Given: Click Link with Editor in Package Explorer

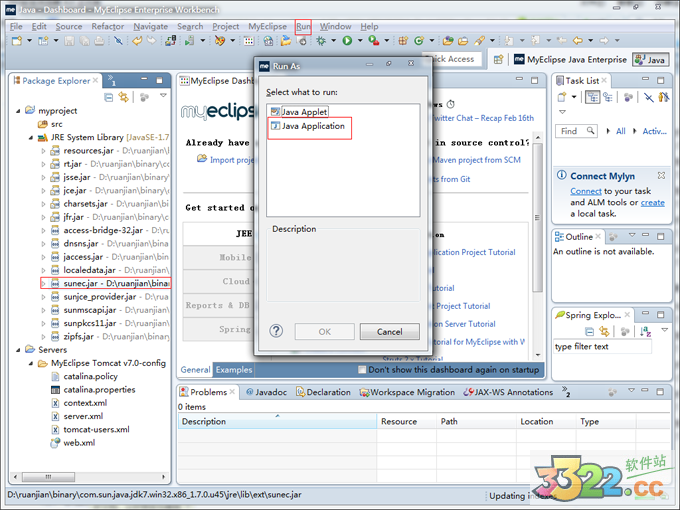Looking at the screenshot, I should [124, 97].
